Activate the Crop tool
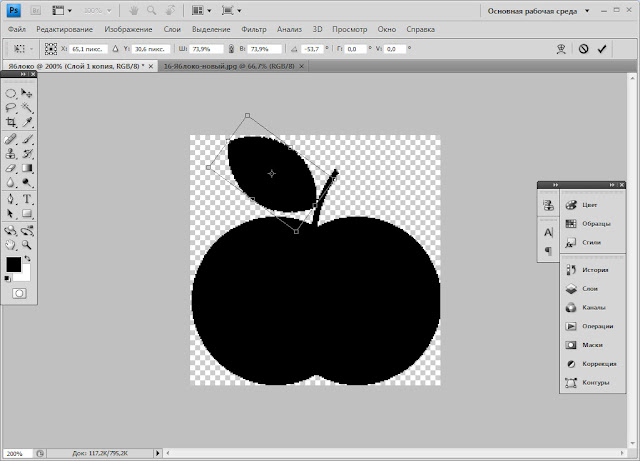This screenshot has height=461, width=640. click(11, 122)
